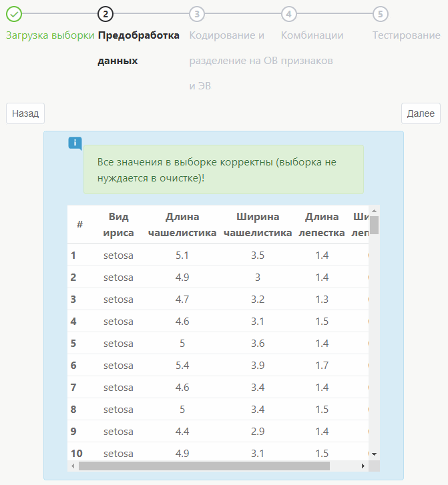This screenshot has height=485, width=448.
Task: Click value 4.4 in row 9
Action: tap(182, 432)
